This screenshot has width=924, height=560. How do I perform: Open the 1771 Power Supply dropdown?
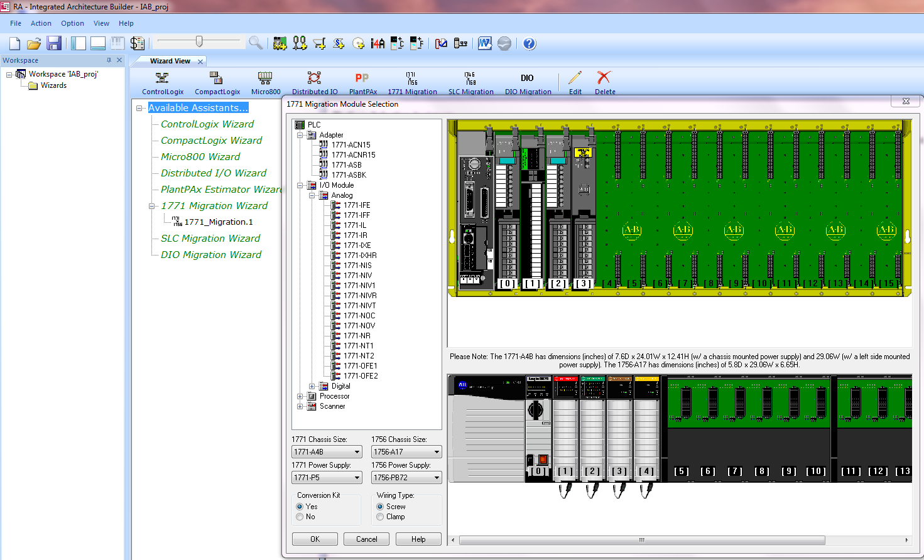point(327,478)
